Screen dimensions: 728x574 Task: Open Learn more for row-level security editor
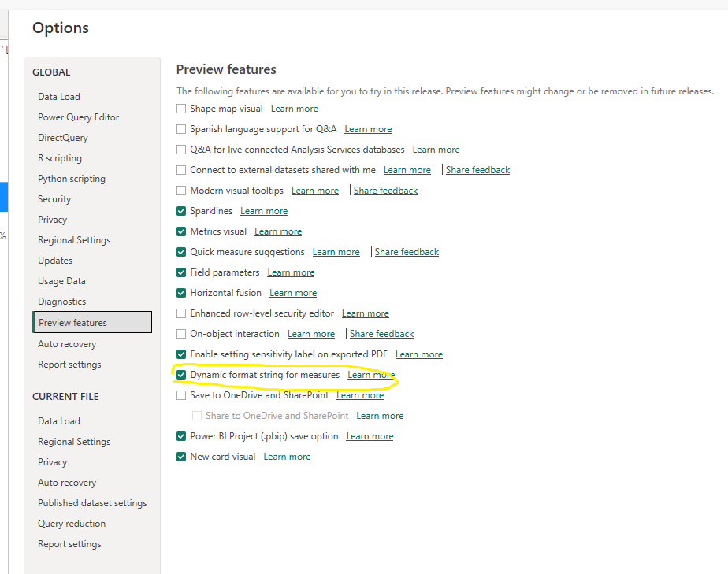pyautogui.click(x=366, y=313)
